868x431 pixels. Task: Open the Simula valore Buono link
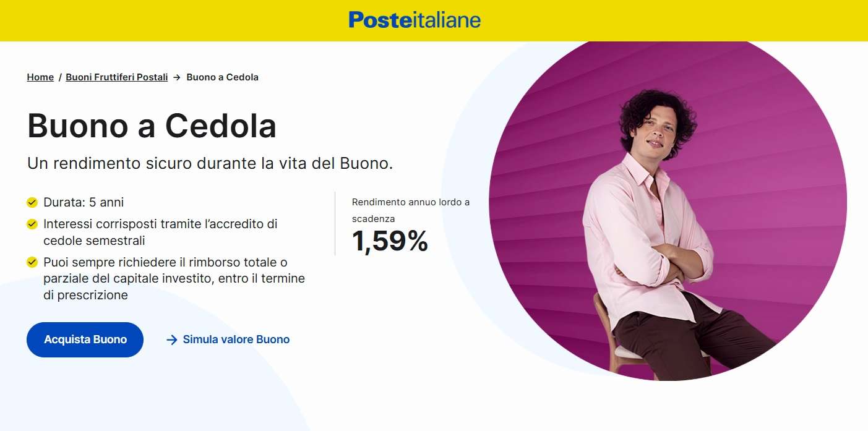click(x=236, y=339)
